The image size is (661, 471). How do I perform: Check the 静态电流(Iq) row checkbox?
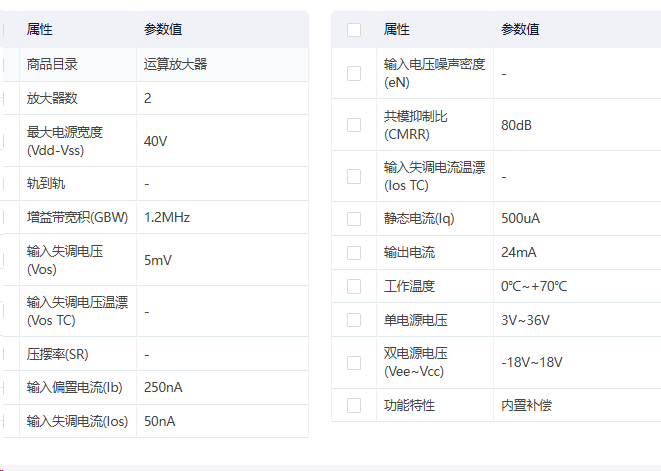[x=354, y=219]
